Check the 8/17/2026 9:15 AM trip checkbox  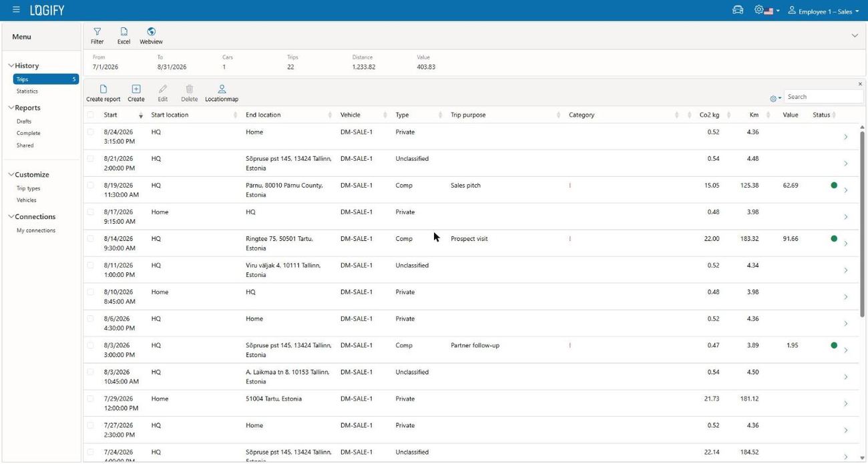90,212
